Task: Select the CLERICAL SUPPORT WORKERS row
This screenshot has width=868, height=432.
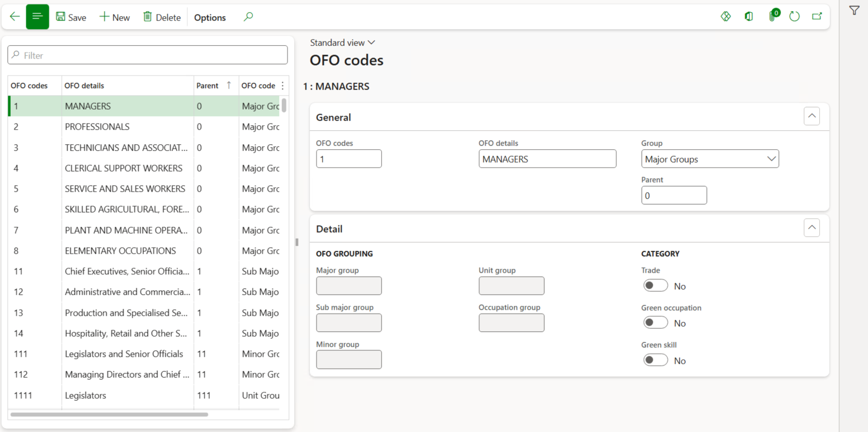Action: coord(144,168)
